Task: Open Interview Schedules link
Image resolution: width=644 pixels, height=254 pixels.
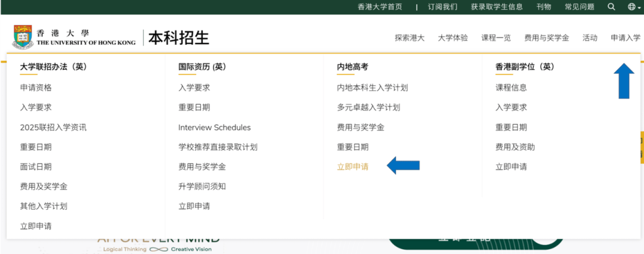Action: click(215, 128)
